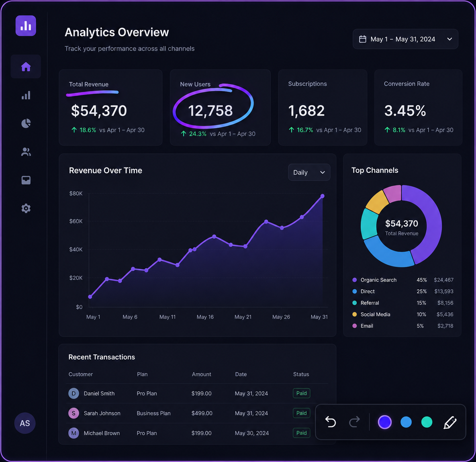Viewport: 476px width, 462px height.
Task: Click the Customer column header
Action: click(x=80, y=374)
